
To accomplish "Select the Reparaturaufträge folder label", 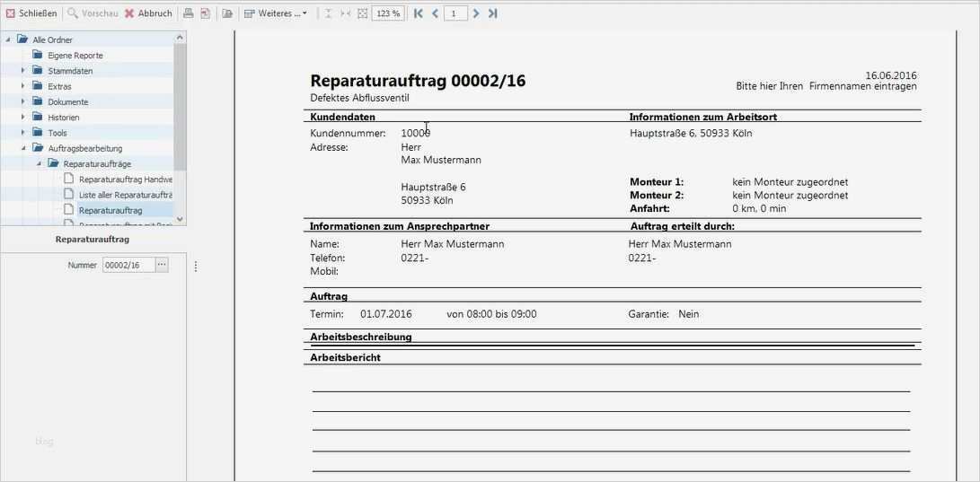I will [97, 164].
